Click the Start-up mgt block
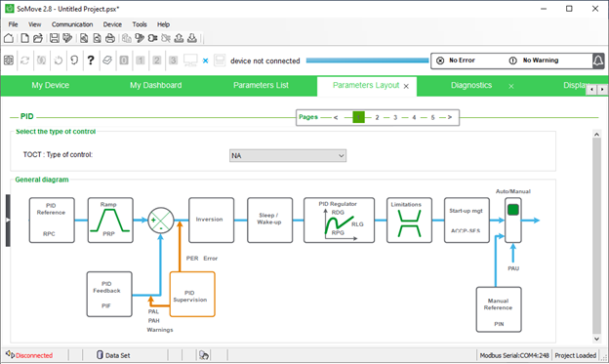The image size is (609, 364). click(467, 221)
